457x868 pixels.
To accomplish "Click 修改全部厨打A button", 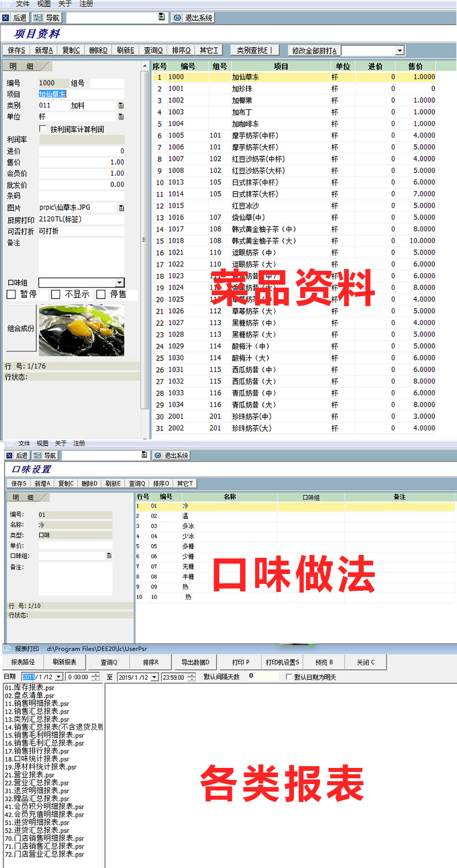I will click(314, 50).
